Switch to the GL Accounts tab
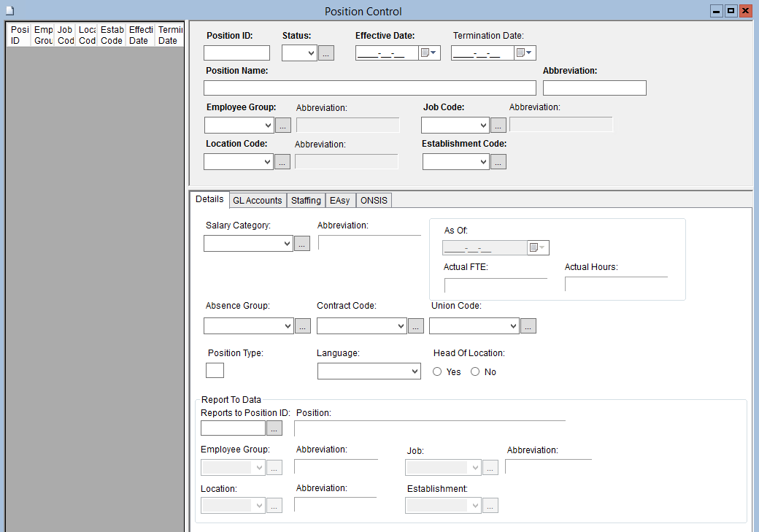 (257, 201)
